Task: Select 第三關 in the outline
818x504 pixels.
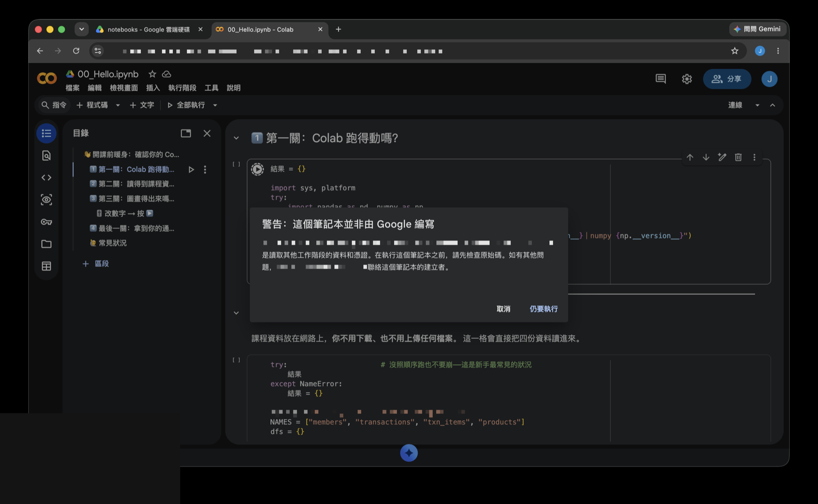Action: (132, 199)
